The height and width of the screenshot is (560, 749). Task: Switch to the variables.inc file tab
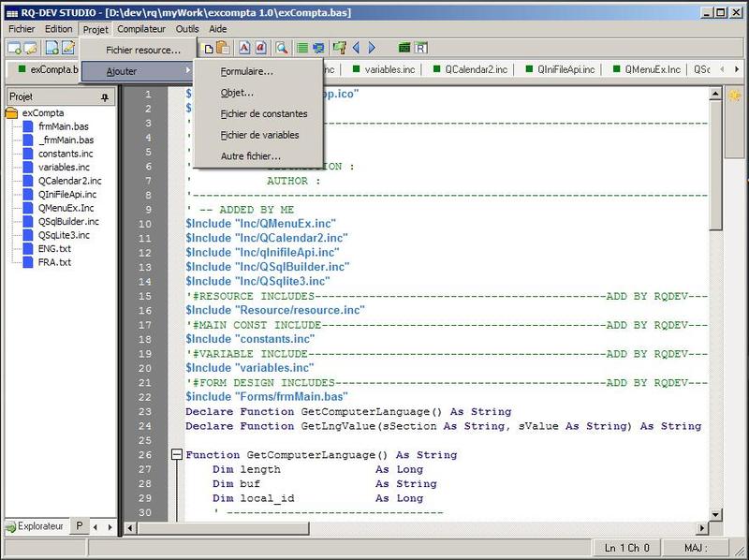[x=384, y=69]
